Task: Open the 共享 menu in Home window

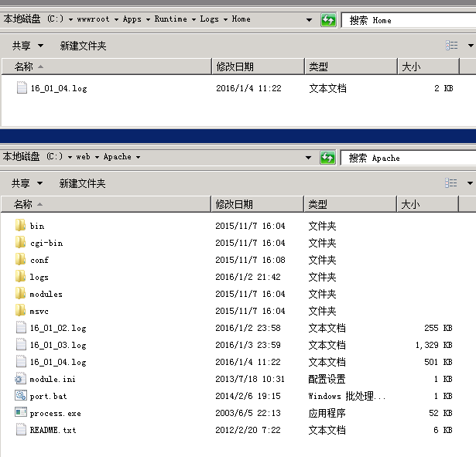Action: tap(27, 46)
